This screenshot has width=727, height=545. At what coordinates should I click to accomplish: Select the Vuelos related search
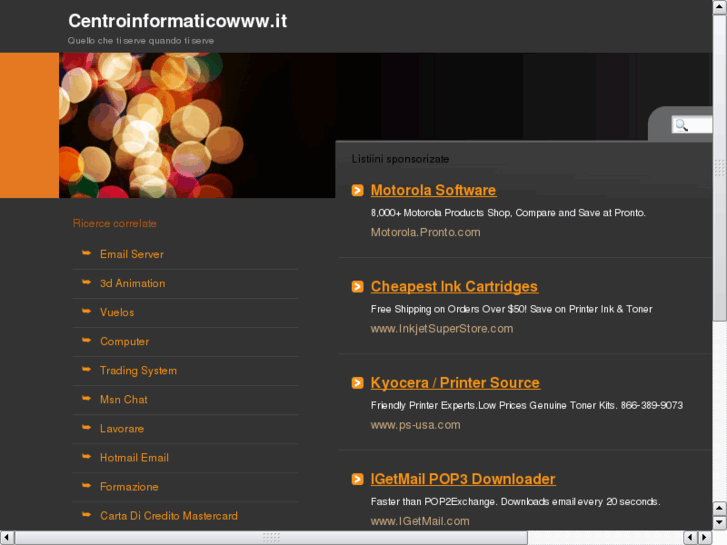[117, 313]
